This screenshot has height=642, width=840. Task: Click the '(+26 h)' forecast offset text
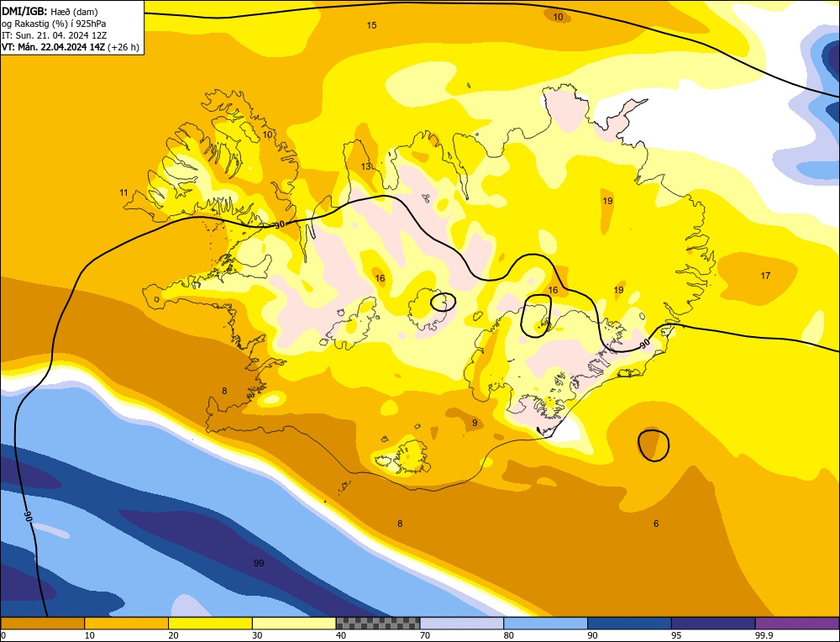[x=123, y=47]
